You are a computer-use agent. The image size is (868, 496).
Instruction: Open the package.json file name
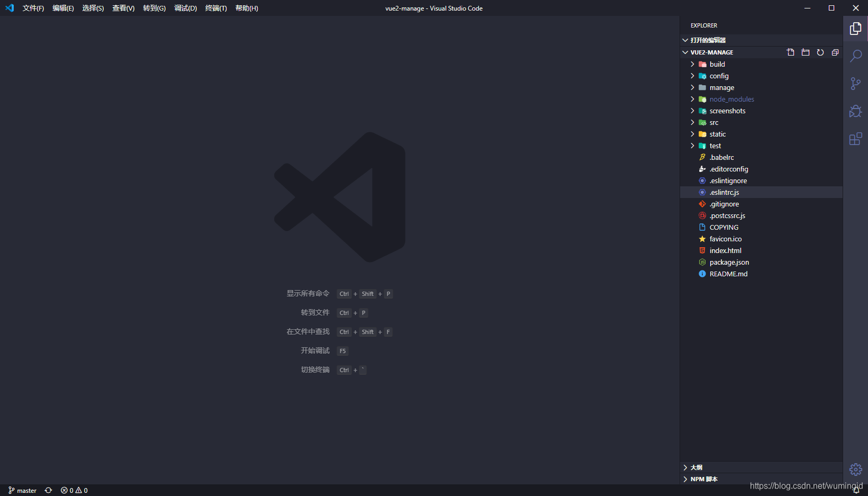click(729, 262)
